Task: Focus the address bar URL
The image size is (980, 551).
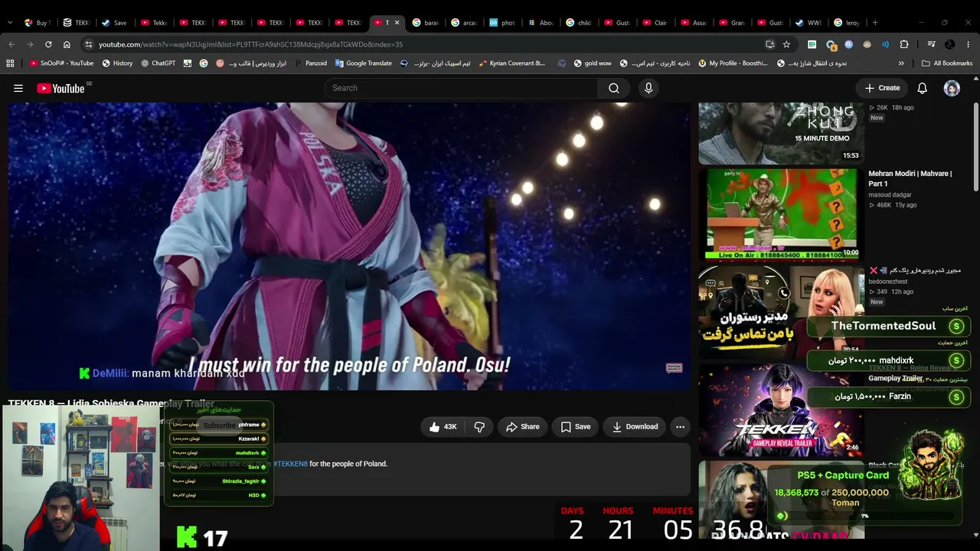Action: click(250, 44)
